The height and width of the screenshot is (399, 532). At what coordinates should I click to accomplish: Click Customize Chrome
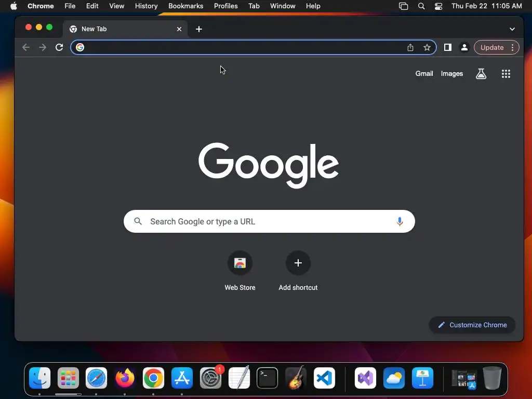tap(472, 325)
